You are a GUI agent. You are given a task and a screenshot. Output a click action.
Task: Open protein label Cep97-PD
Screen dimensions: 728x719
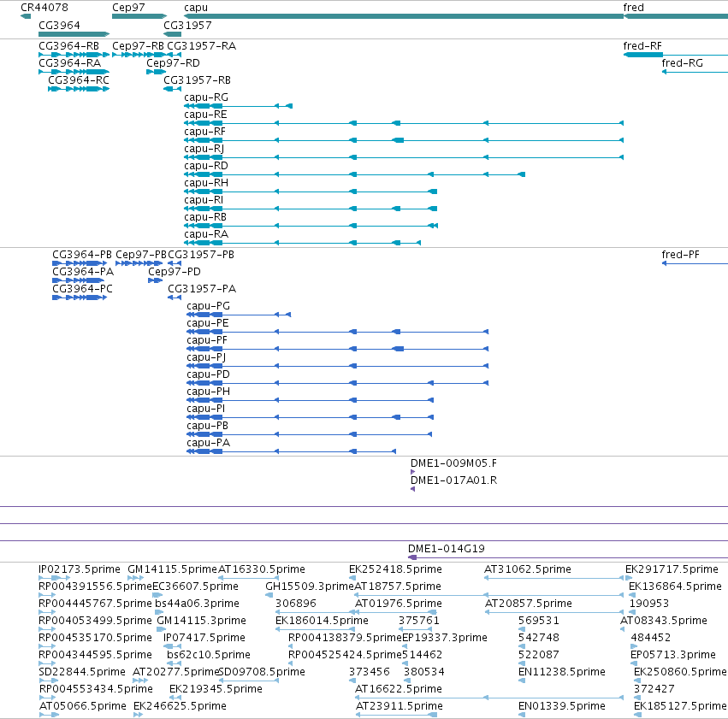click(175, 272)
